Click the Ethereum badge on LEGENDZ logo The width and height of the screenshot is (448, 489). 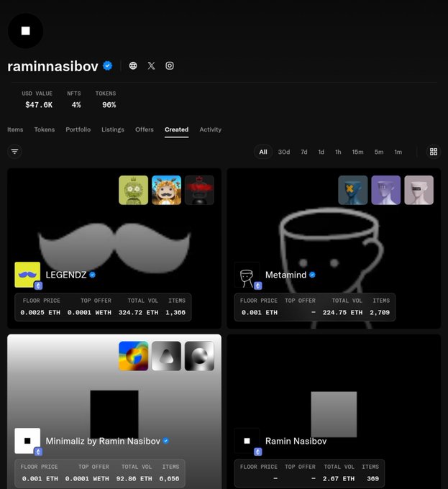[x=38, y=285]
